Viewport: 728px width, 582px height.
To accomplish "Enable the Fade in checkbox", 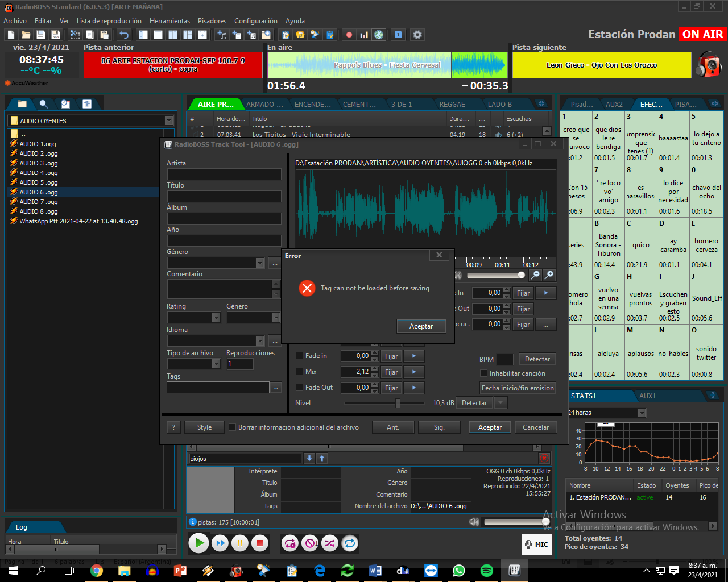I will 300,356.
